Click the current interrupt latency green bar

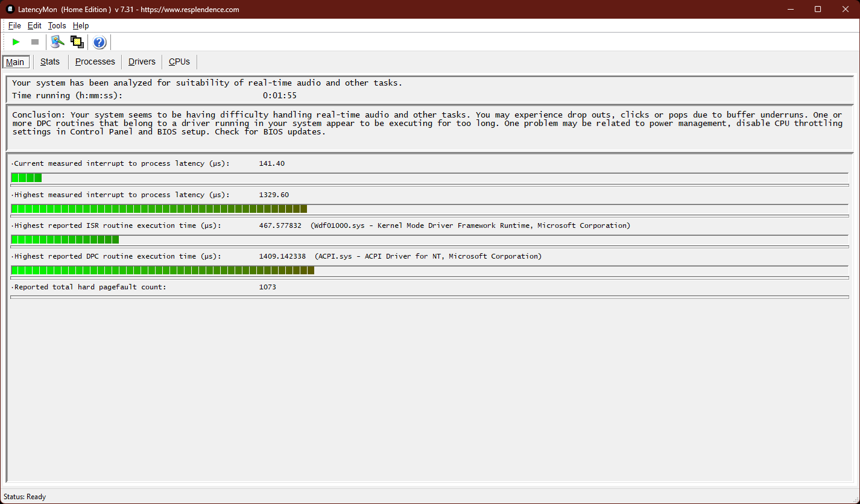(x=27, y=178)
